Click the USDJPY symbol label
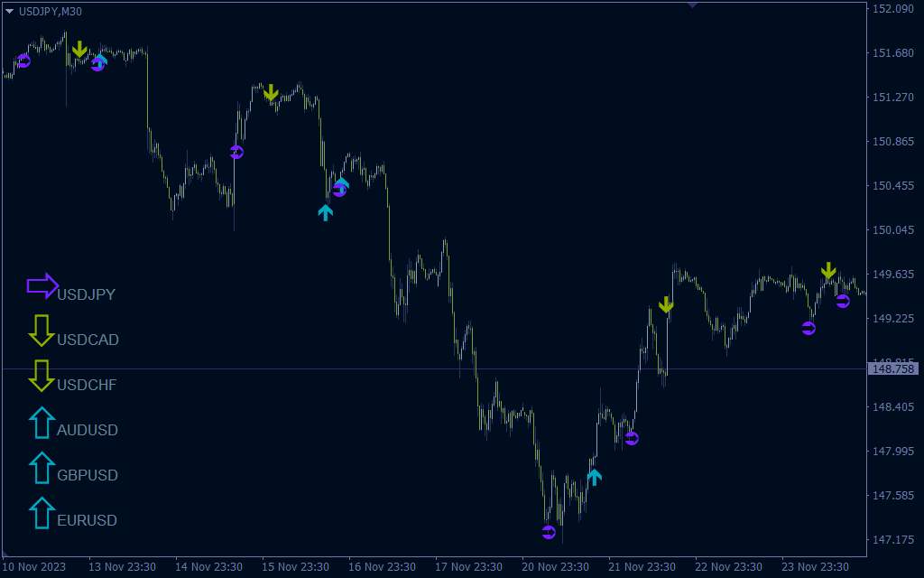The height and width of the screenshot is (578, 924). click(86, 294)
